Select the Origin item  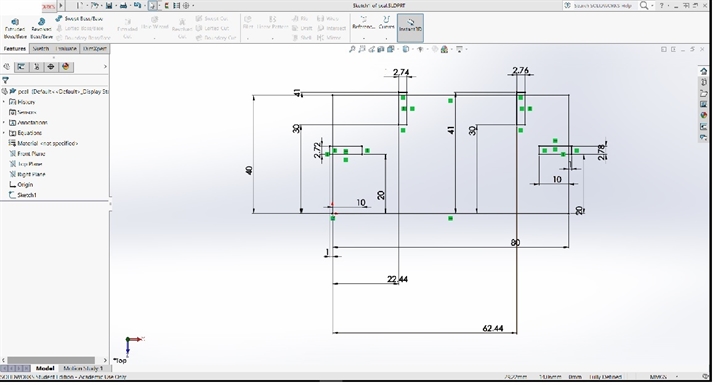click(x=21, y=185)
